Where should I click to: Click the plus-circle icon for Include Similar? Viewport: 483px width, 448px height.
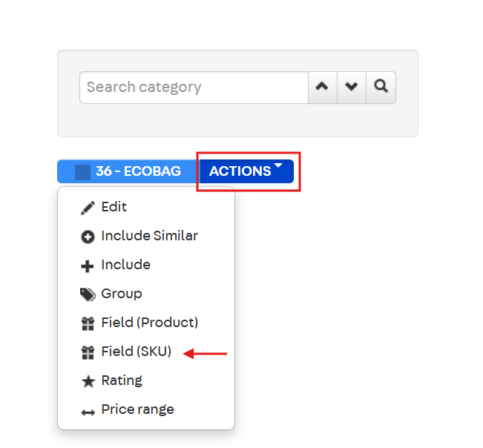pos(88,237)
